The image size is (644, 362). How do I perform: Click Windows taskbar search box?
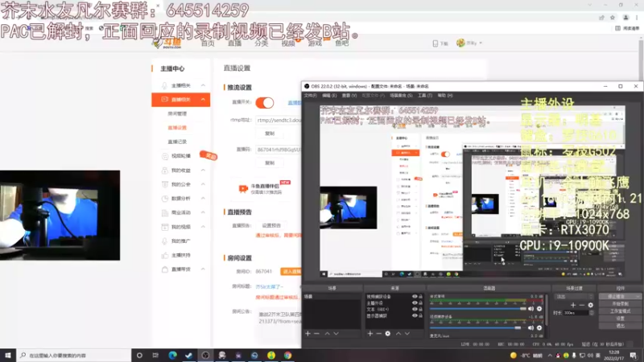73,355
